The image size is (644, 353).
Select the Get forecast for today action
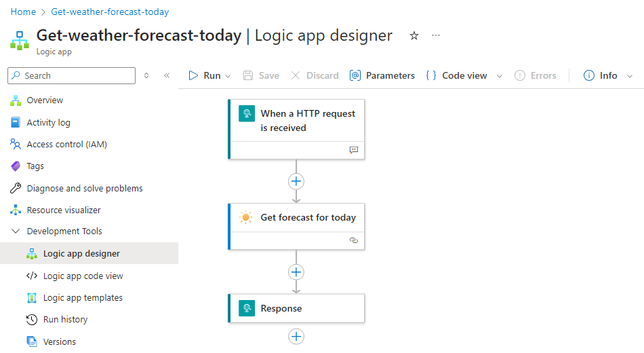[296, 227]
